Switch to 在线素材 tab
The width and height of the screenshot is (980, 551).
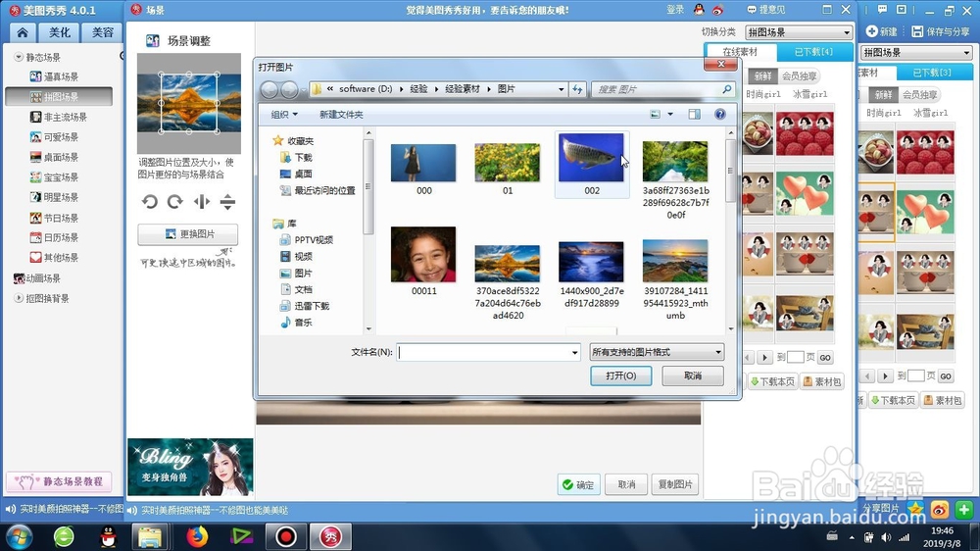(x=740, y=51)
